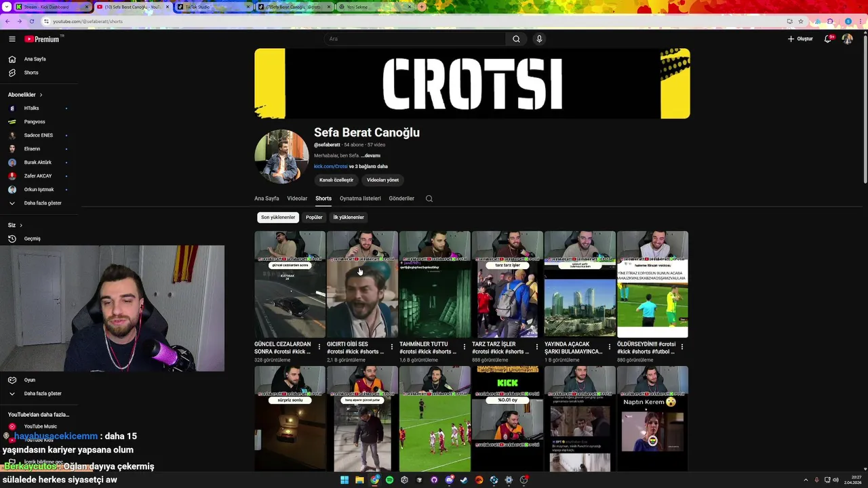The image size is (868, 488).
Task: Open Discord from the Windows taskbar
Action: (x=449, y=480)
